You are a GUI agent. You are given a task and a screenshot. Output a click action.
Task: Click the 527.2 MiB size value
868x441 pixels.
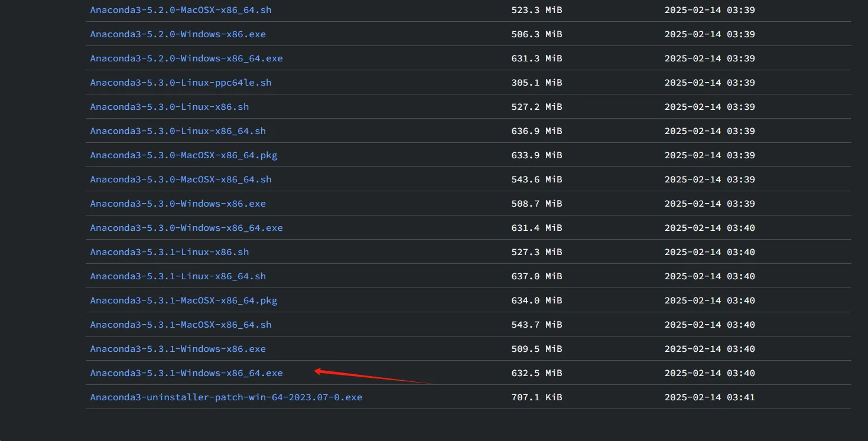tap(537, 107)
